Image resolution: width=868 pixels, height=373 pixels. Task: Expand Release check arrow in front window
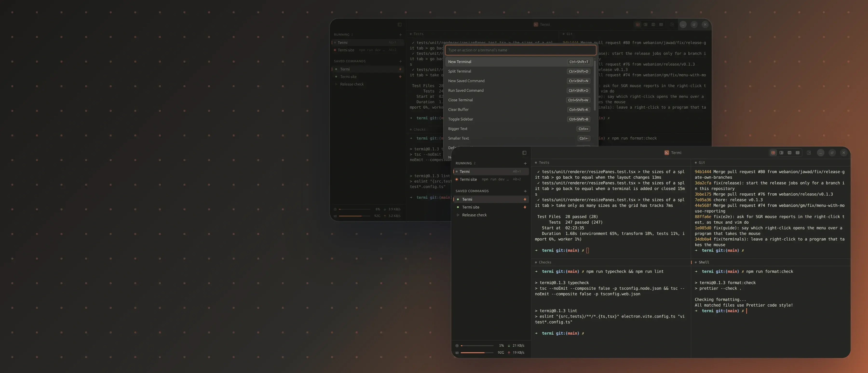[458, 215]
